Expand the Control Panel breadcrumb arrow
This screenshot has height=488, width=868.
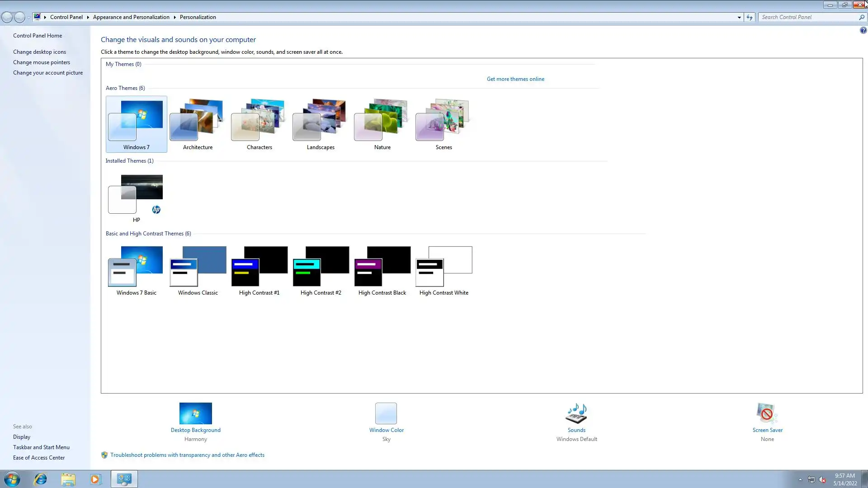click(x=88, y=17)
